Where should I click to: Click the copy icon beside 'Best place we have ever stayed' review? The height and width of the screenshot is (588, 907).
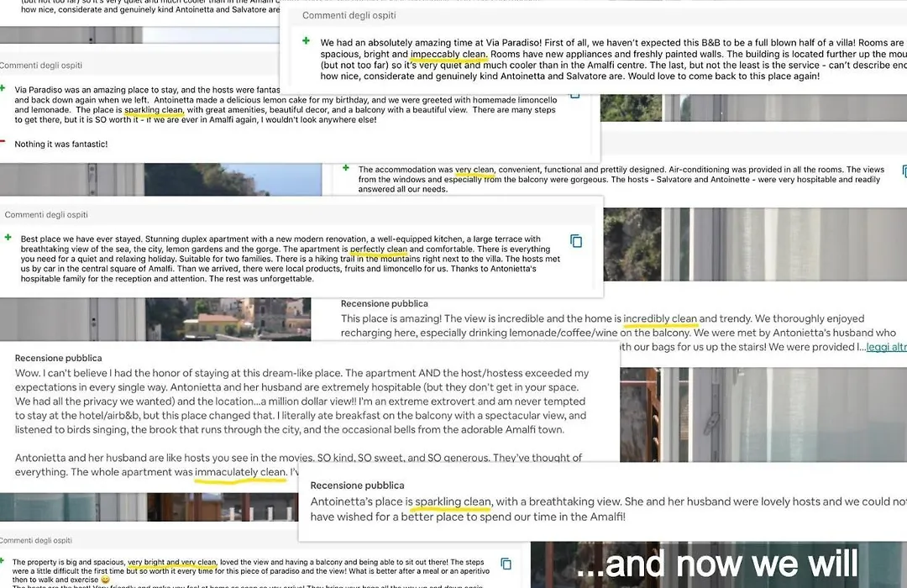point(576,241)
